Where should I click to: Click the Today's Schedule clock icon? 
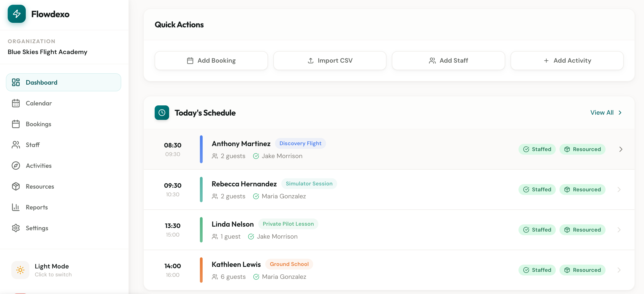point(162,112)
